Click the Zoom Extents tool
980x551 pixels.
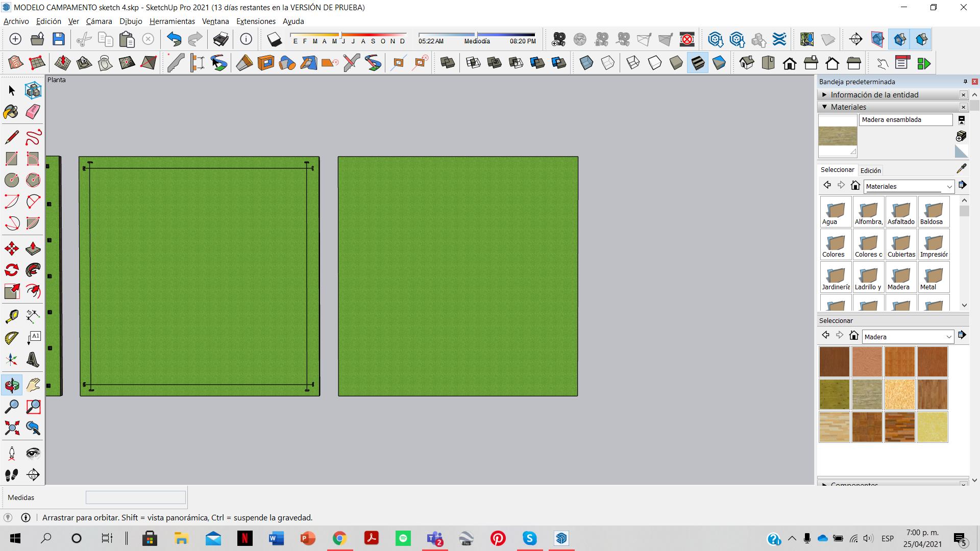[11, 428]
